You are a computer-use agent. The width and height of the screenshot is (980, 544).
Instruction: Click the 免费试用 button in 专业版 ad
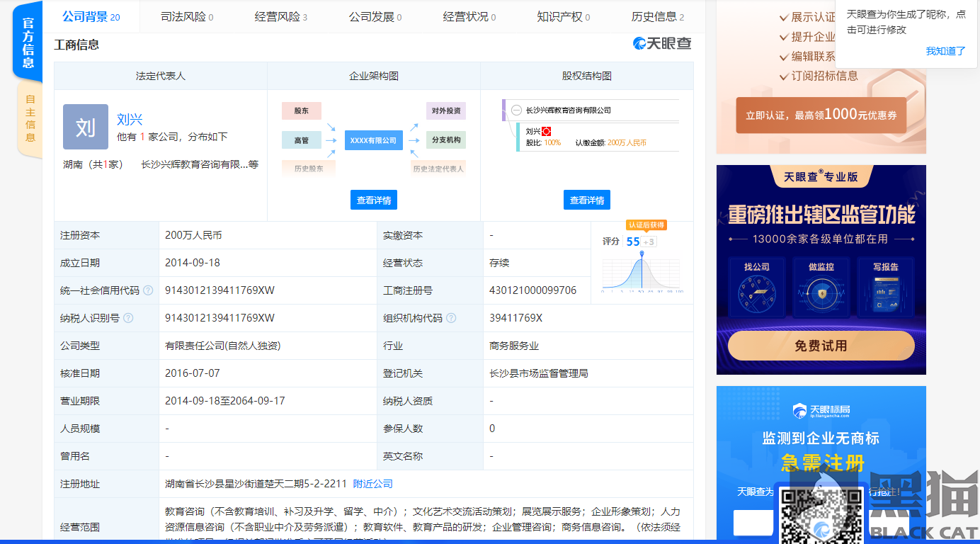tap(821, 346)
